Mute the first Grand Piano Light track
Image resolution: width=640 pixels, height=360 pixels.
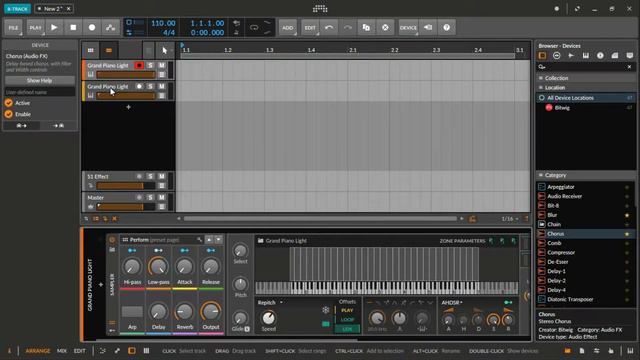click(162, 65)
